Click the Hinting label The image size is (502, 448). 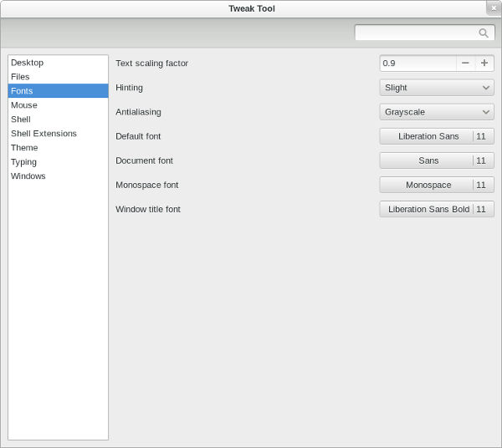[x=130, y=88]
